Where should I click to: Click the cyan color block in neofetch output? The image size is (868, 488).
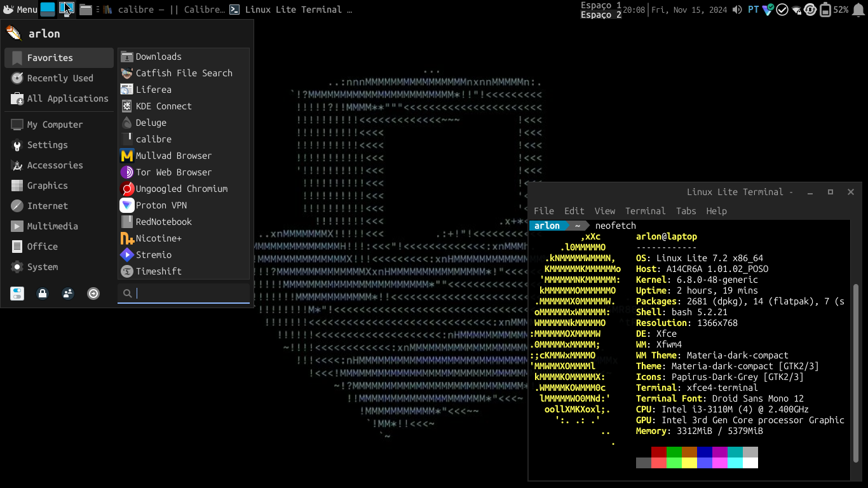click(735, 452)
